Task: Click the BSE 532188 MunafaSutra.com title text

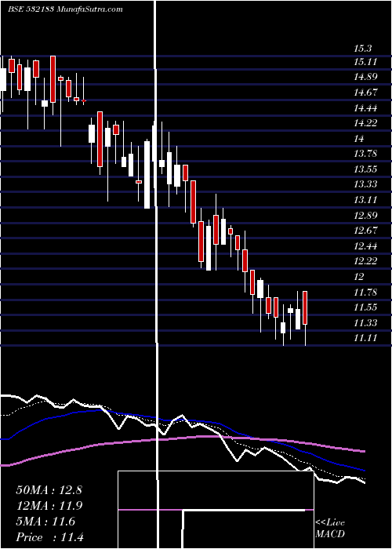Action: [65, 9]
